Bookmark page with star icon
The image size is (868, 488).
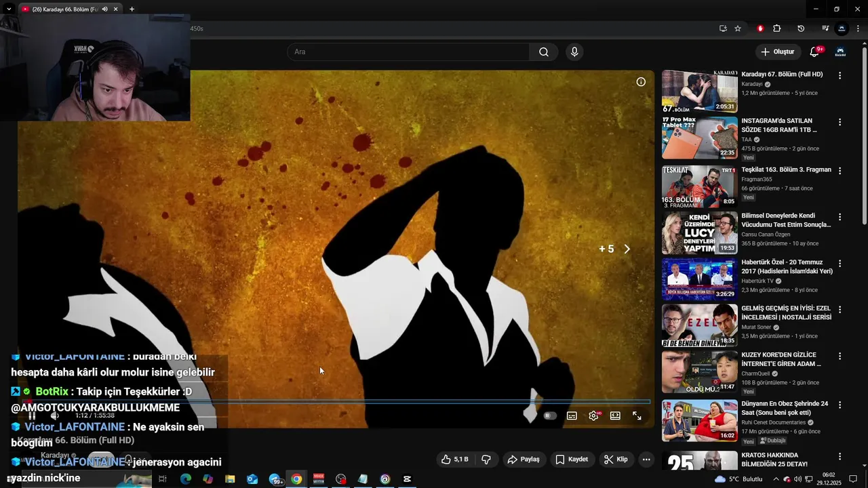coord(738,28)
